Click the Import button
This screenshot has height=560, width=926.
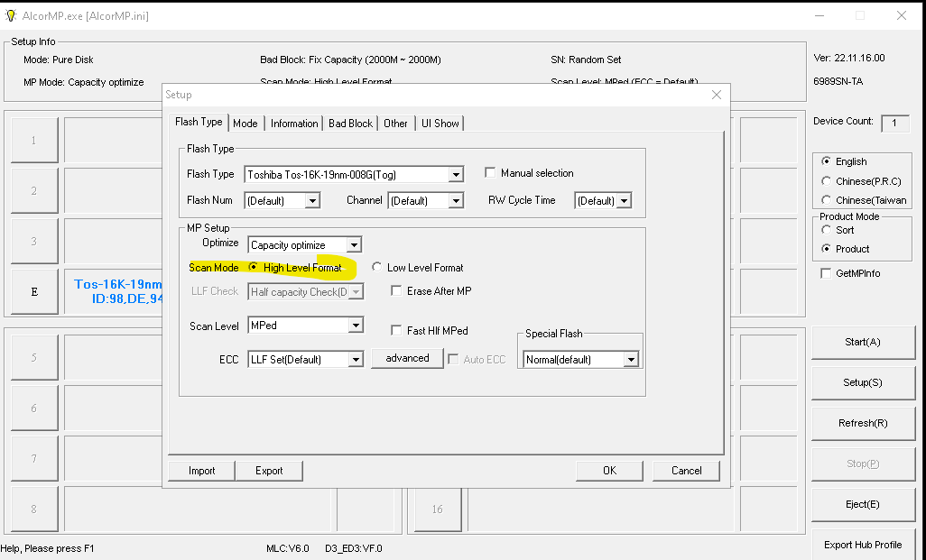click(x=201, y=471)
